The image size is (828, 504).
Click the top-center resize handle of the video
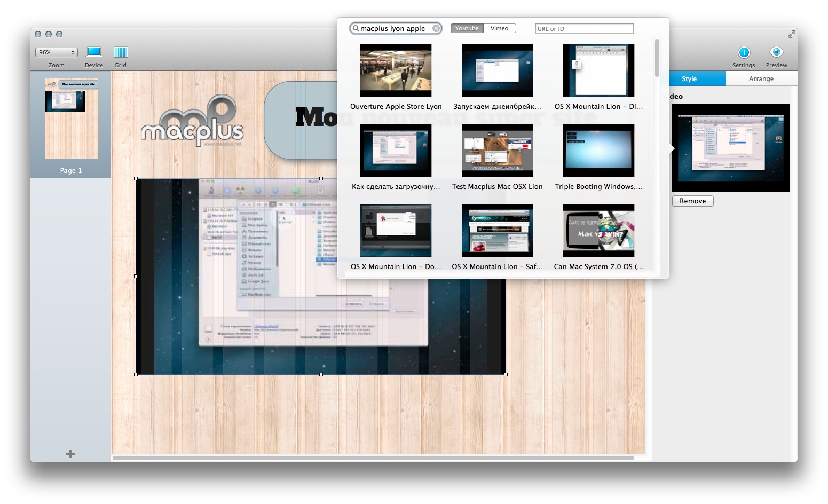321,179
